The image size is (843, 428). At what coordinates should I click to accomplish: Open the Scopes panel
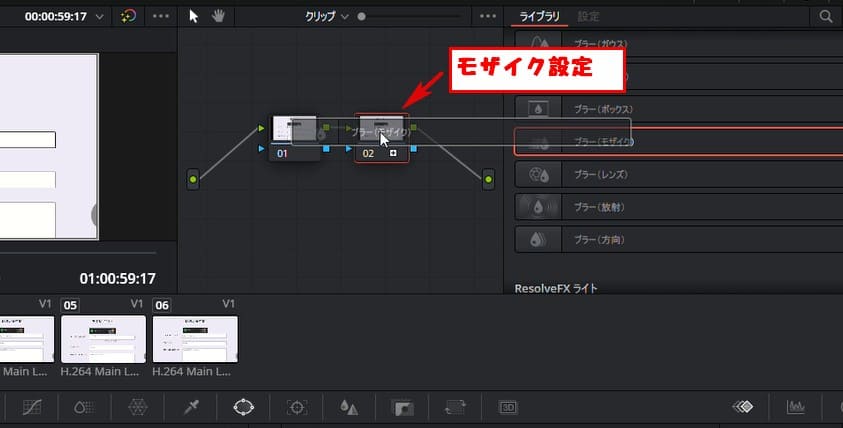(x=796, y=407)
